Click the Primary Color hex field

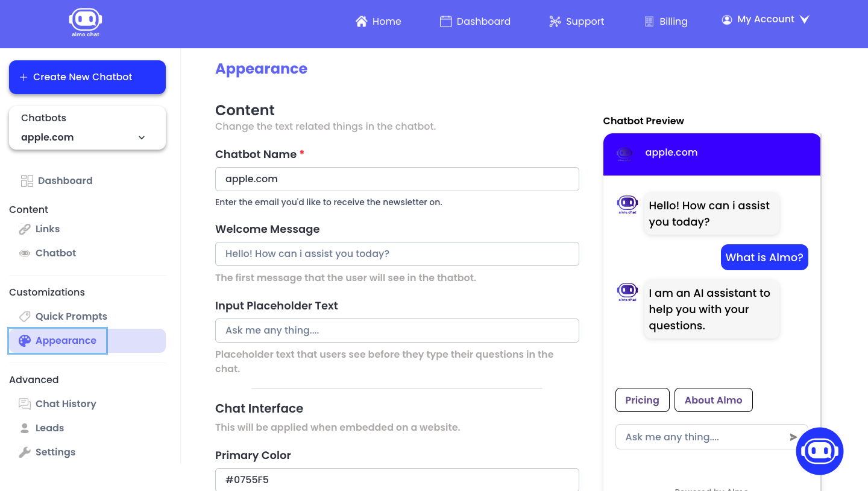coord(397,480)
